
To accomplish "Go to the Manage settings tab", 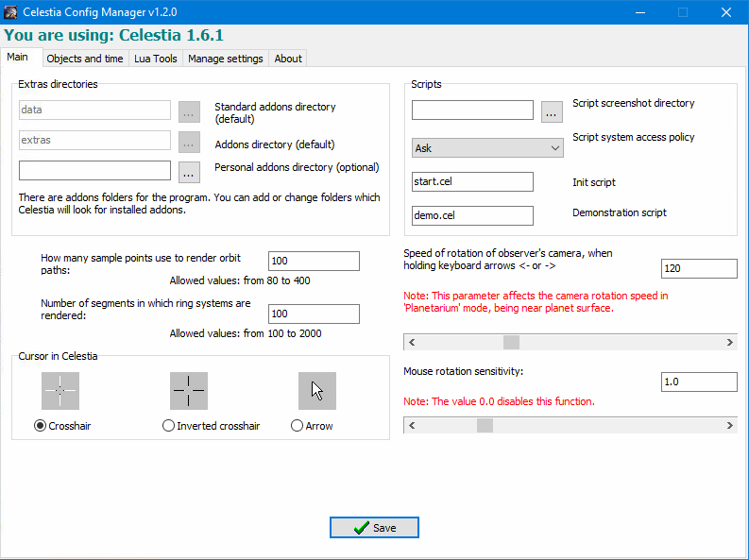I will (x=226, y=59).
